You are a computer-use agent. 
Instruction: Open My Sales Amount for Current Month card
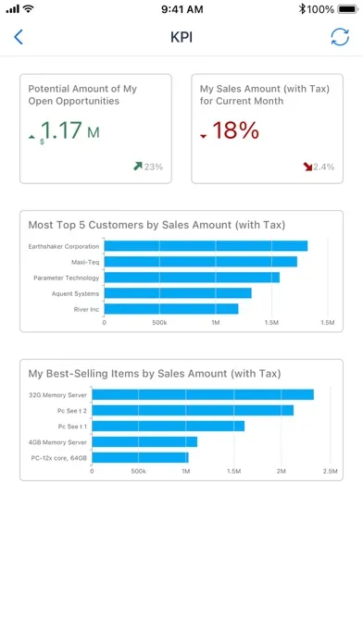pos(268,129)
